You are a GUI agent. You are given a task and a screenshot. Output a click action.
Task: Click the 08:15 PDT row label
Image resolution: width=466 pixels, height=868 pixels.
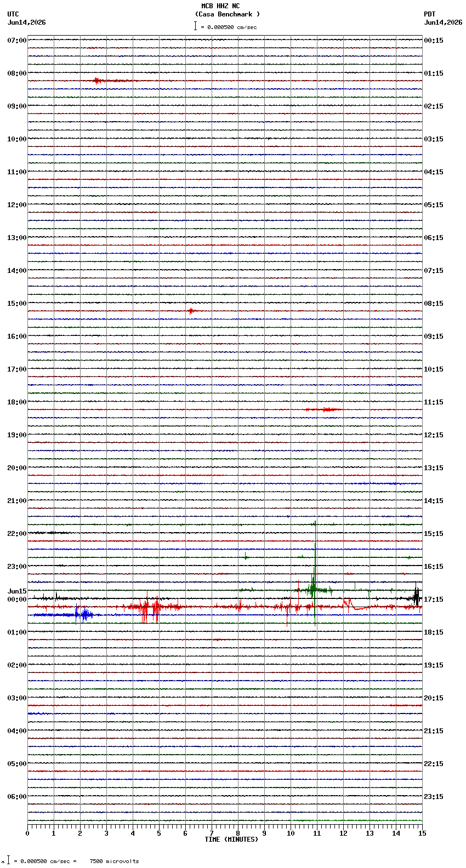(434, 303)
